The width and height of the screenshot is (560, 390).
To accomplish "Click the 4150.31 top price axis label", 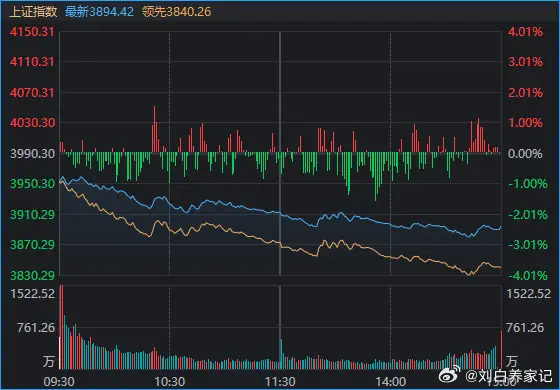I will point(32,32).
